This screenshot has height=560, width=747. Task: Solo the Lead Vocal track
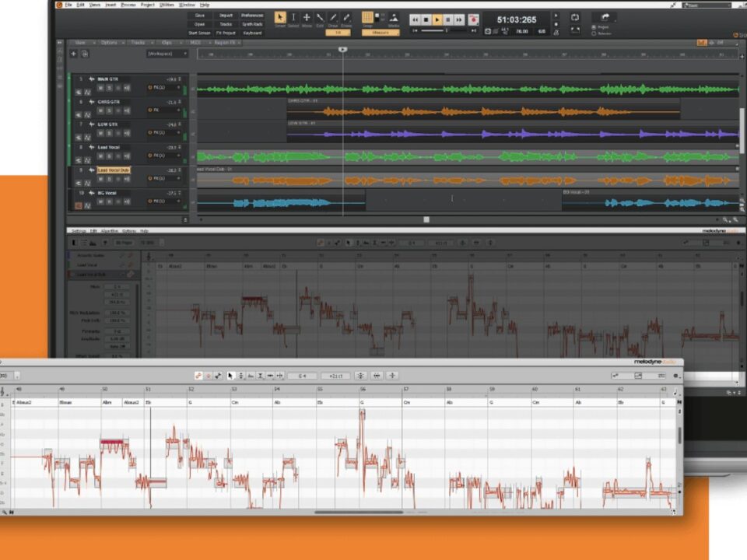pyautogui.click(x=110, y=155)
